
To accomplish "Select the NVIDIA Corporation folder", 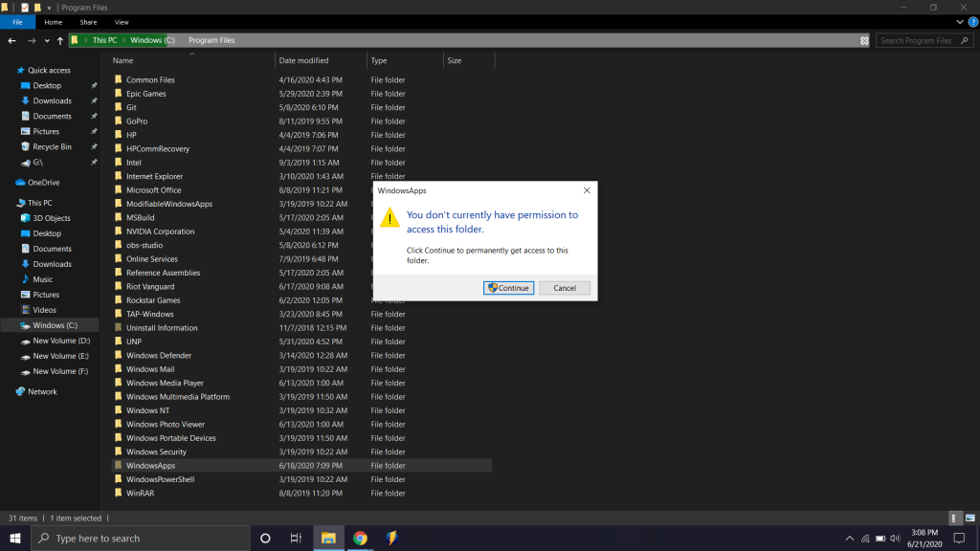I will click(x=160, y=231).
